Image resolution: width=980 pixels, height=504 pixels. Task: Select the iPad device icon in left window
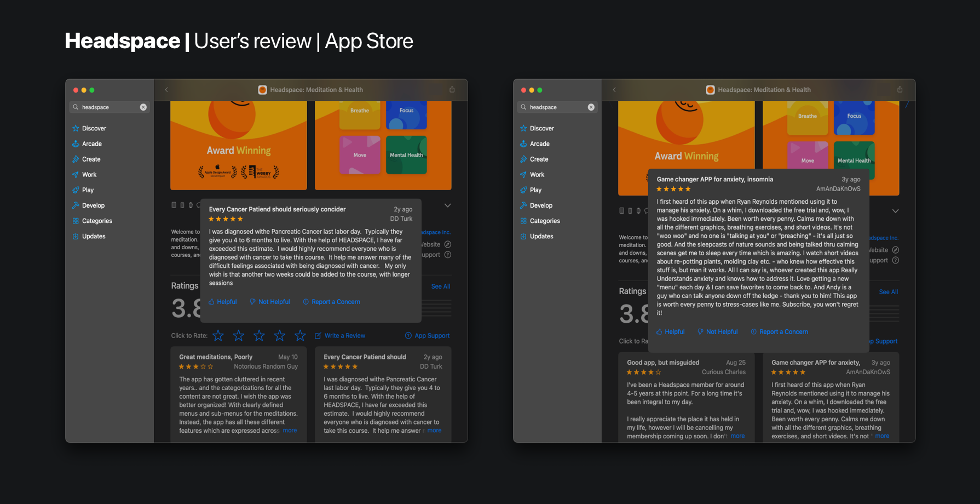click(x=174, y=205)
